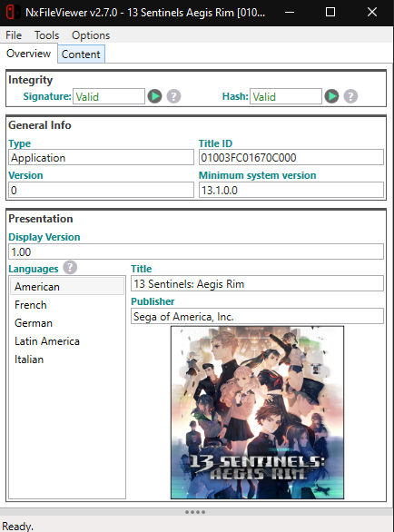Click the 13 Sentinels cover art thumbnail
This screenshot has width=394, height=532.
click(257, 412)
